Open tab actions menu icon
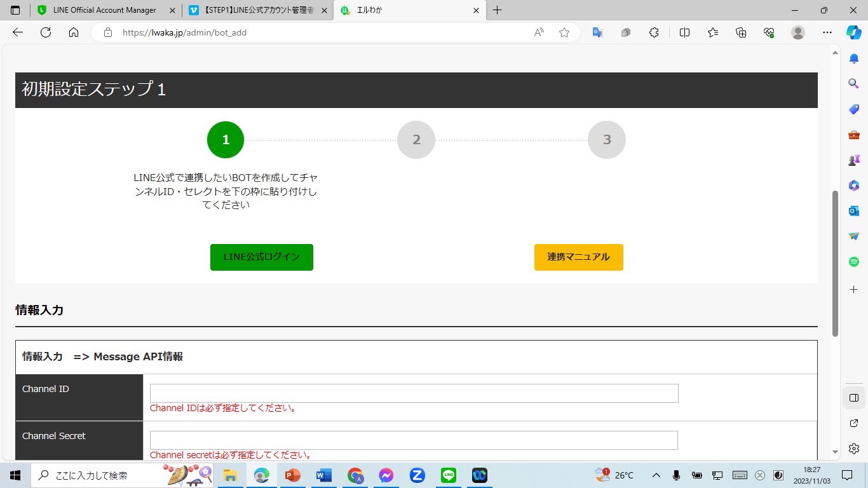The image size is (868, 488). pos(15,10)
